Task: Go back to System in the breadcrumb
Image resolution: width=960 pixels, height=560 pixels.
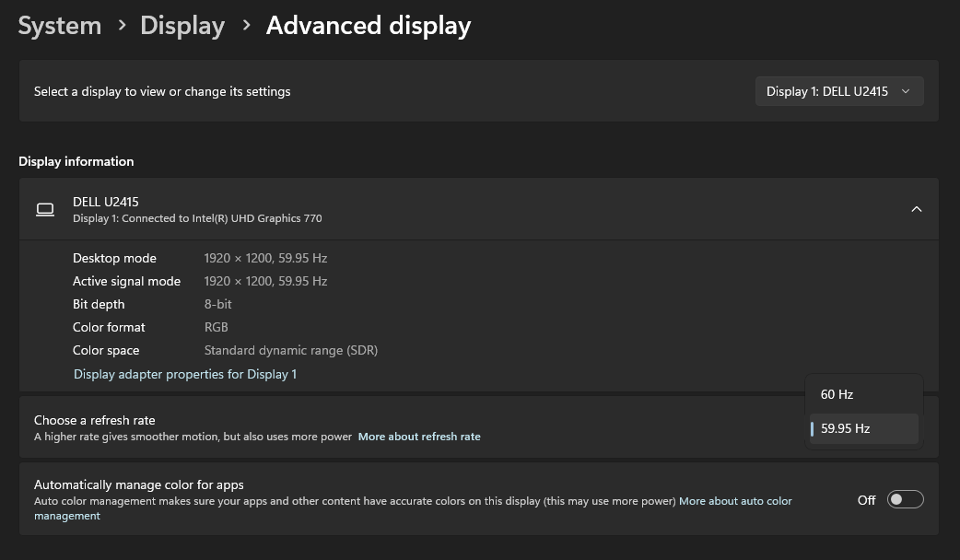Action: 60,26
